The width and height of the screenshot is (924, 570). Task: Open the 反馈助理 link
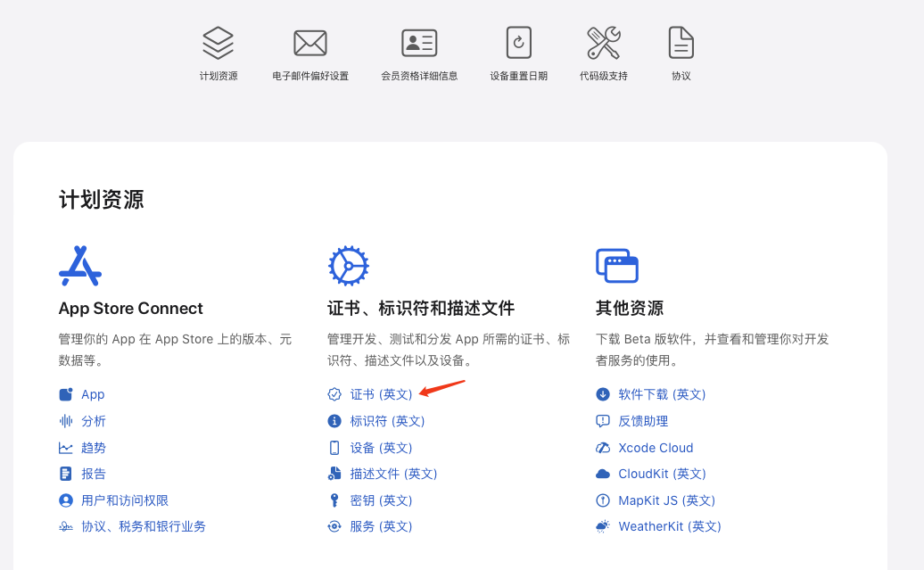tap(643, 421)
